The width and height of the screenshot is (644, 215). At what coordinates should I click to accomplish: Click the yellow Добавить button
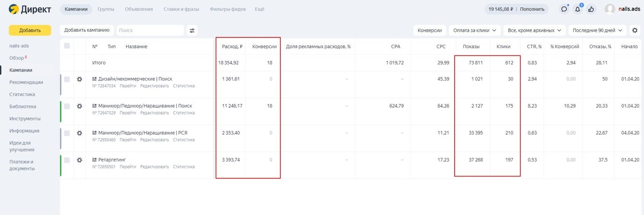pos(30,30)
